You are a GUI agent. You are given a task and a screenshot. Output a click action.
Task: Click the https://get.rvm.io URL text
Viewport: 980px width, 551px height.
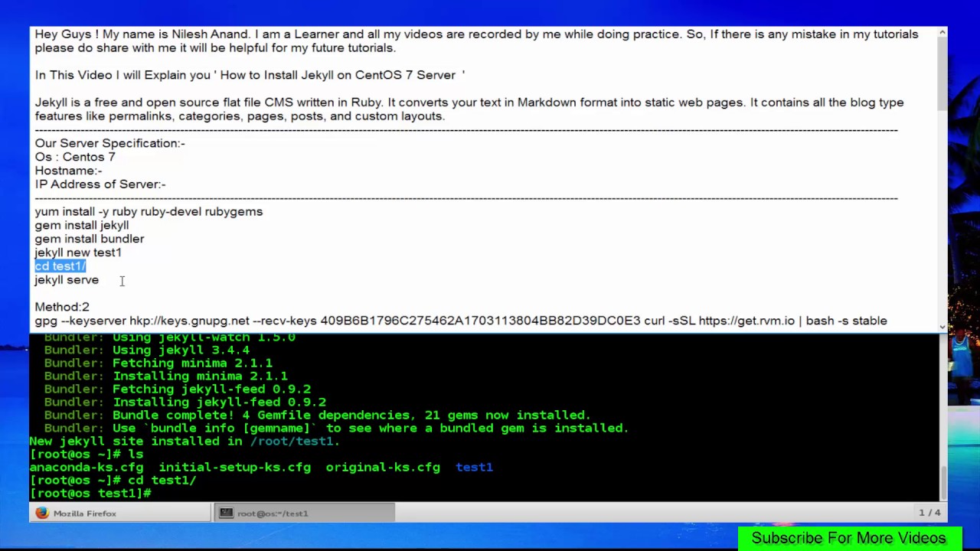(x=746, y=321)
